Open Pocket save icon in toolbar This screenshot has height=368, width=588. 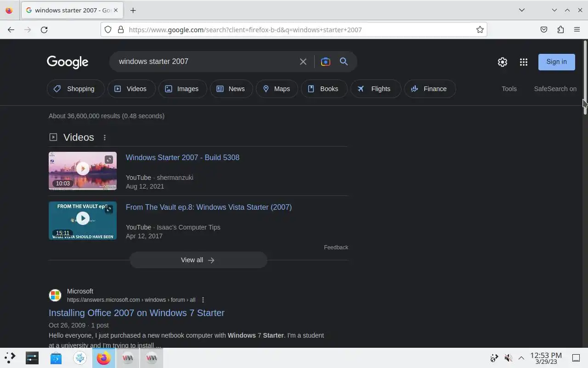544,29
